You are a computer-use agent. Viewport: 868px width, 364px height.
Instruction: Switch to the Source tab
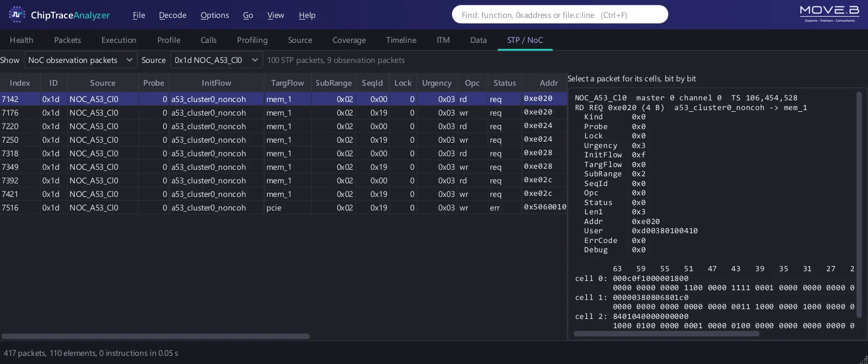coord(300,40)
